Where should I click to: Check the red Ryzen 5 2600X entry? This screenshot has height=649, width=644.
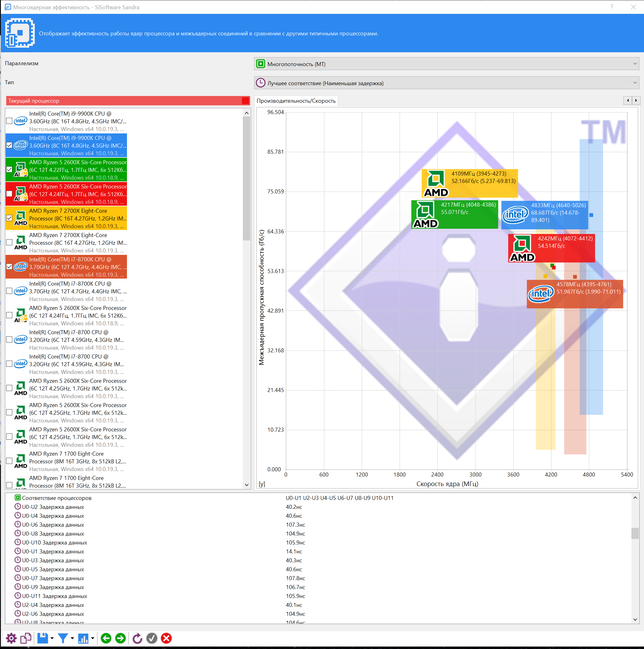coord(10,194)
